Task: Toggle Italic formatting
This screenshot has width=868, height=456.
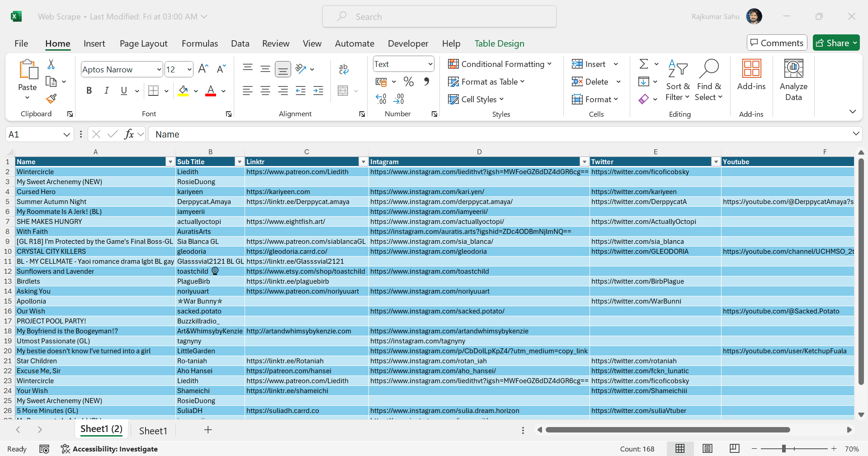Action: click(x=107, y=90)
